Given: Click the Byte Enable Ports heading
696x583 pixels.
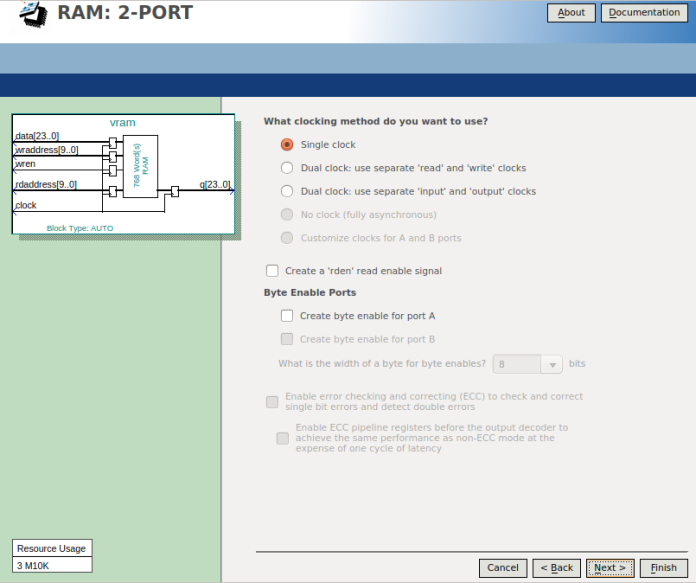Looking at the screenshot, I should click(310, 293).
